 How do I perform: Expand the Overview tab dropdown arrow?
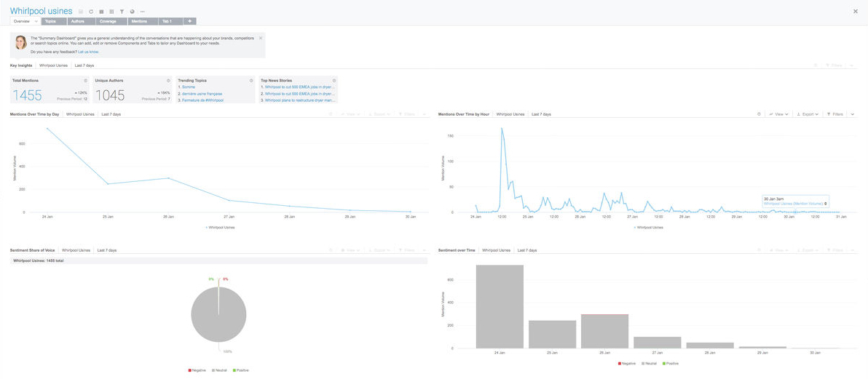coord(35,21)
